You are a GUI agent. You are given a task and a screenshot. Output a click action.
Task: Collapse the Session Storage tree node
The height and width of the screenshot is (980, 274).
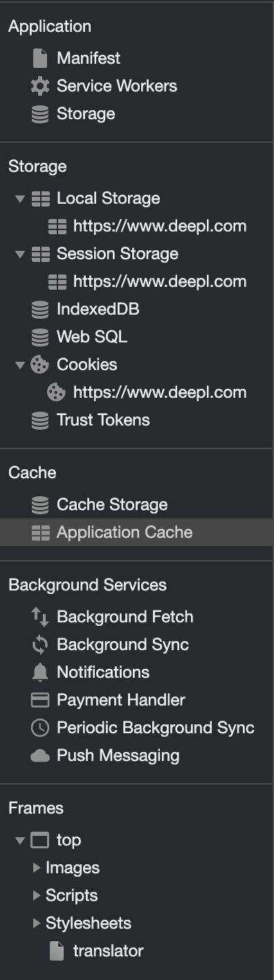tap(19, 254)
